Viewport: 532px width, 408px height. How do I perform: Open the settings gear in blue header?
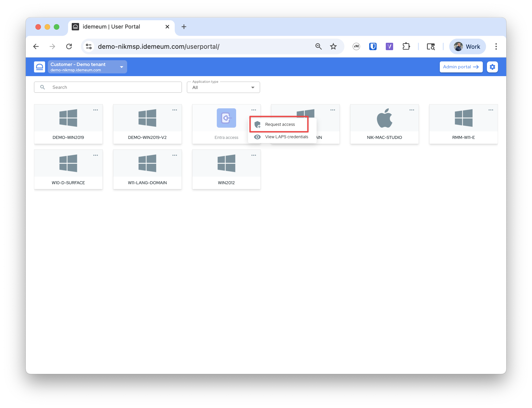pos(492,67)
